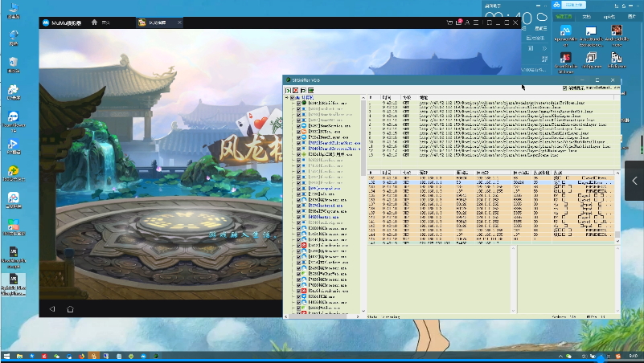Click the MuMu title bar icon with red badge
Screen dimensions: 644x363
coord(459,22)
